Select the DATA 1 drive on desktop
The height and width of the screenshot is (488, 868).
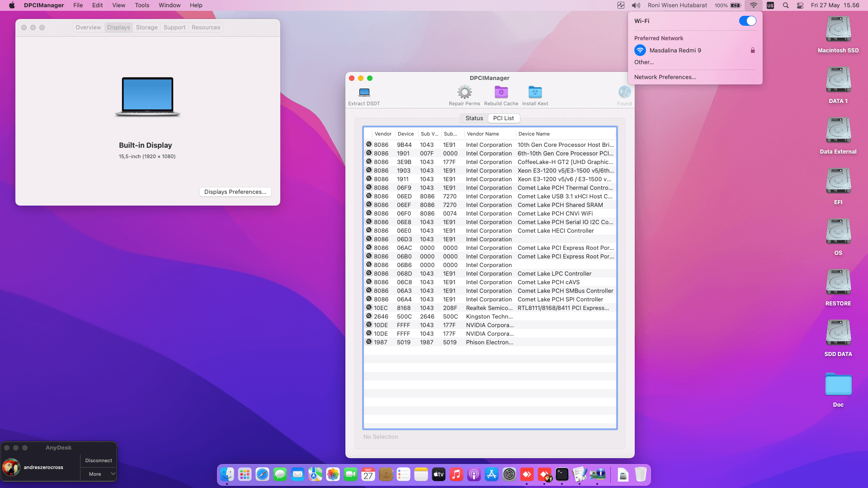pos(838,80)
